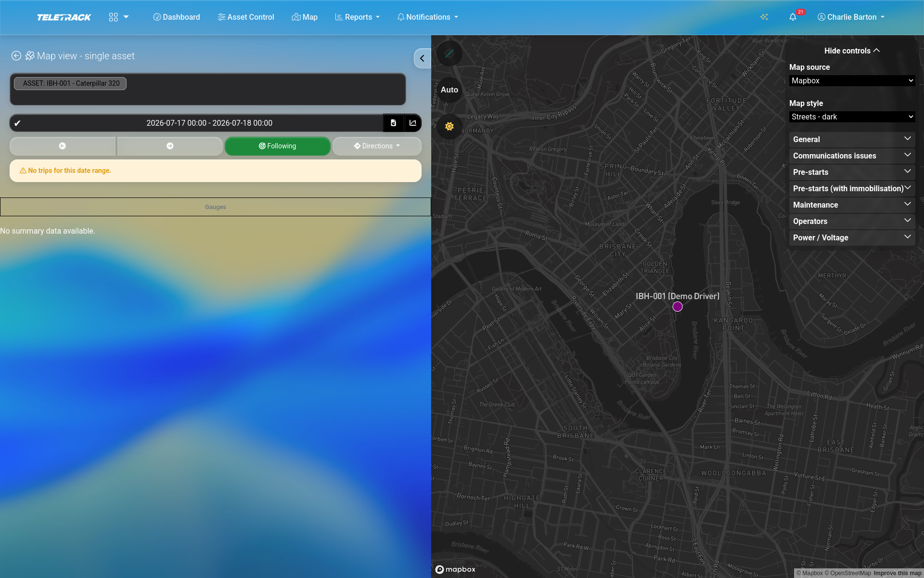Open Asset Control page

point(246,17)
